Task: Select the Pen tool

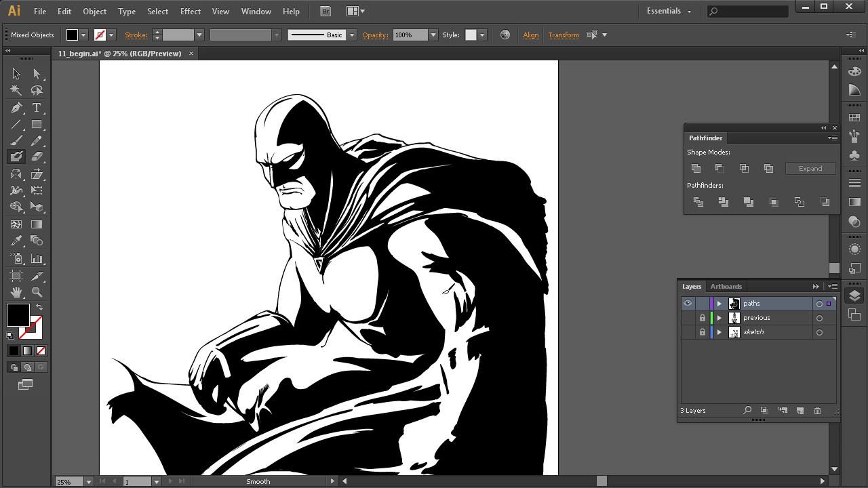Action: click(16, 108)
